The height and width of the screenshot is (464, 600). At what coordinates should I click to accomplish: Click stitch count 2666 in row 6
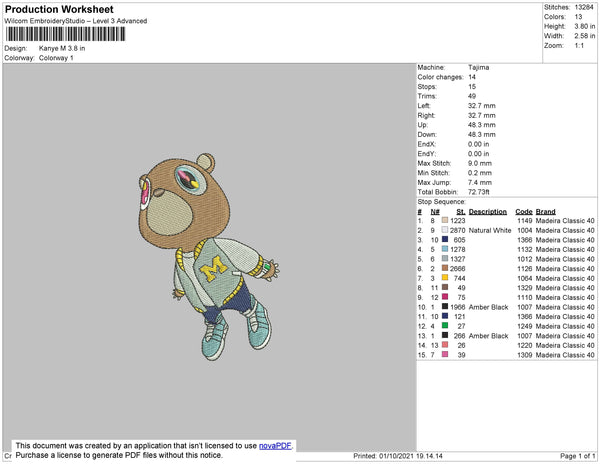pos(458,269)
